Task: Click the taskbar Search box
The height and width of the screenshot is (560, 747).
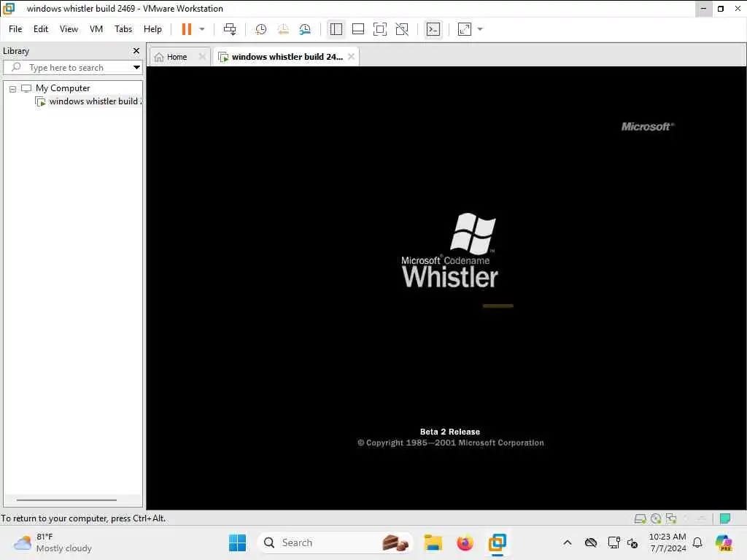Action: tap(336, 542)
